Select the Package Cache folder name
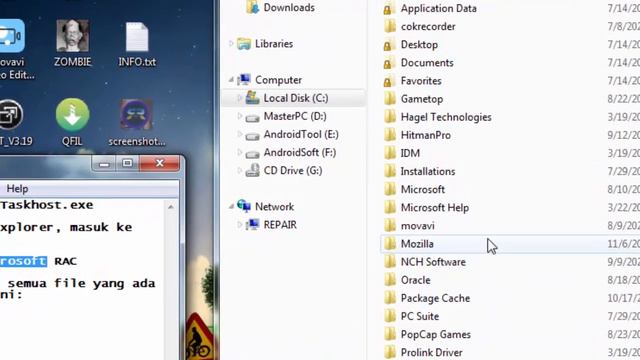Viewport: 640px width, 360px height. (x=435, y=298)
